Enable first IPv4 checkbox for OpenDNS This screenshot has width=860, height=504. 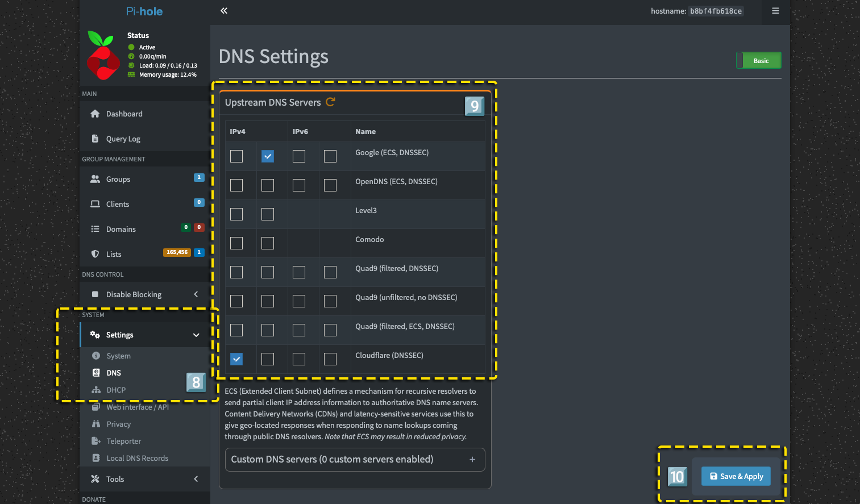coord(236,185)
